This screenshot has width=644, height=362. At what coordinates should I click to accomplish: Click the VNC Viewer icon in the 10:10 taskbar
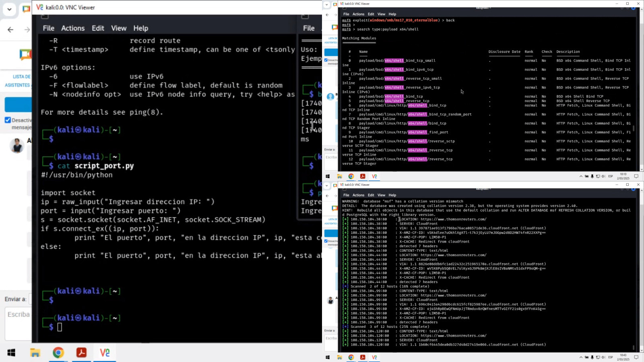(374, 176)
